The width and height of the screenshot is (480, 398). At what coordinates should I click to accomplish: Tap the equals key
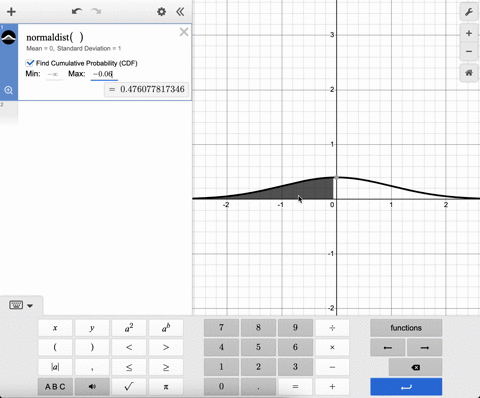coord(295,387)
